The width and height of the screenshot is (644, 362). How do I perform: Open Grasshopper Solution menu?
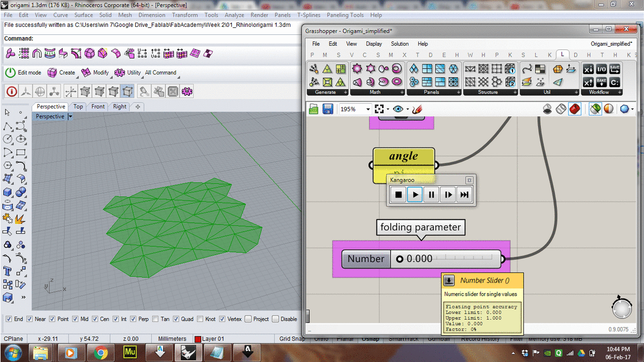(x=399, y=44)
